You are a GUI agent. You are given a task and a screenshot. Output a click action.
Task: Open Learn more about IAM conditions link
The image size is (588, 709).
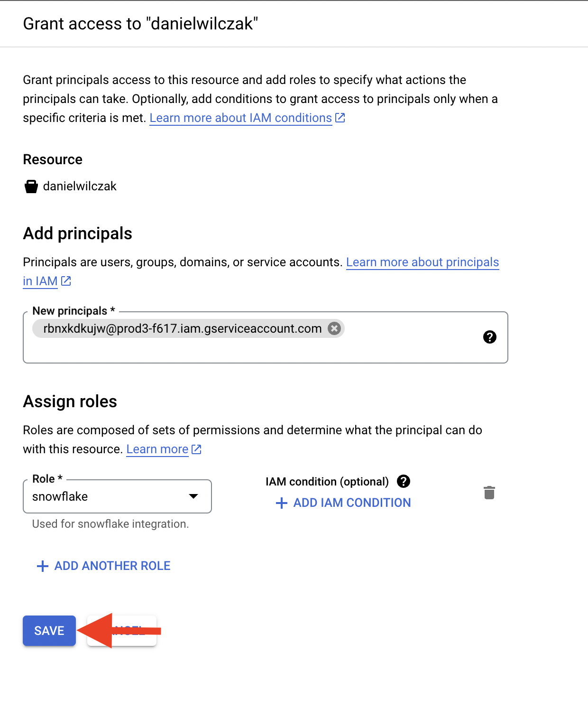[240, 118]
